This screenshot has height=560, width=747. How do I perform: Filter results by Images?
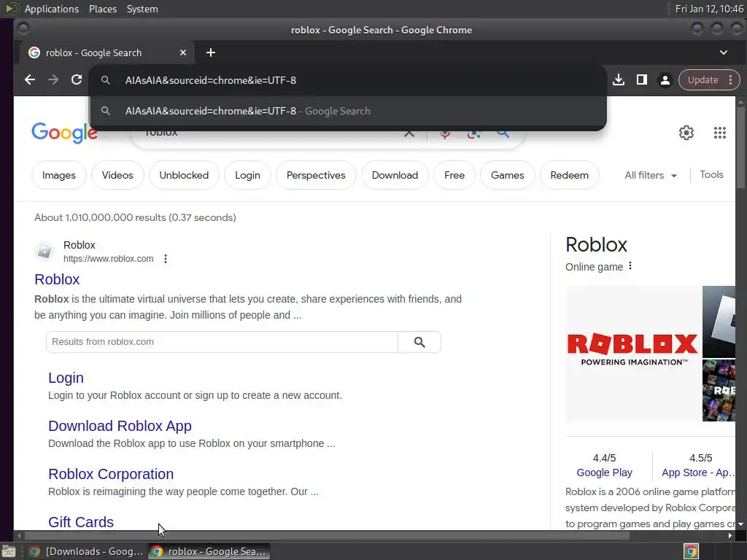coord(59,175)
